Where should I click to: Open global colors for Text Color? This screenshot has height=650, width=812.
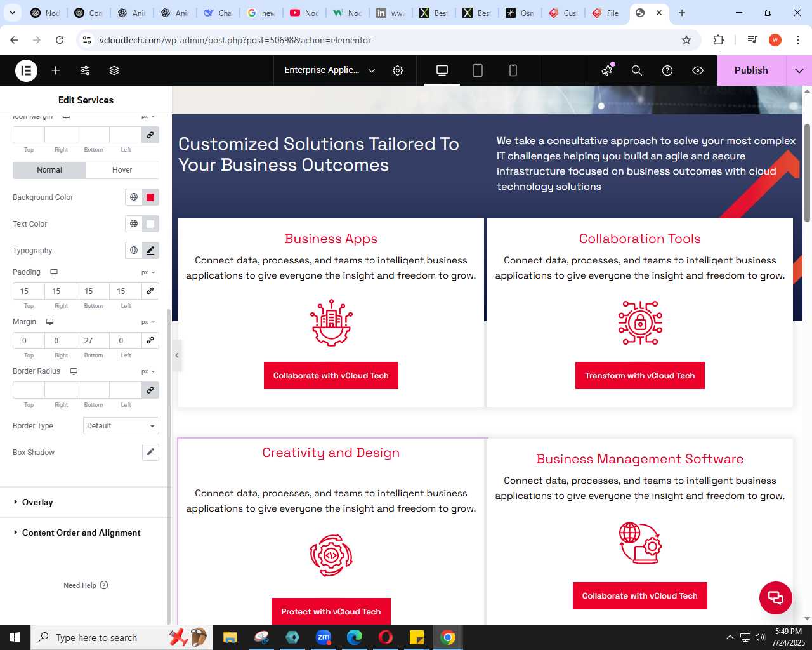point(134,224)
